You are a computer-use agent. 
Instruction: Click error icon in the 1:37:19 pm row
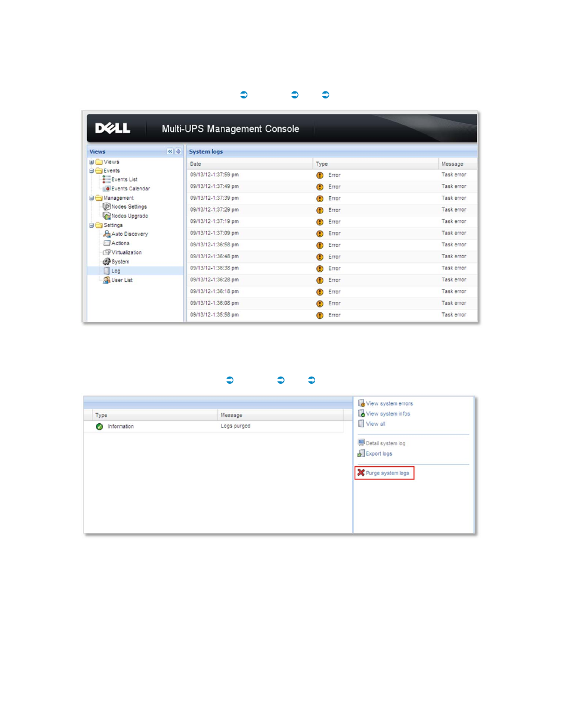[x=320, y=222]
